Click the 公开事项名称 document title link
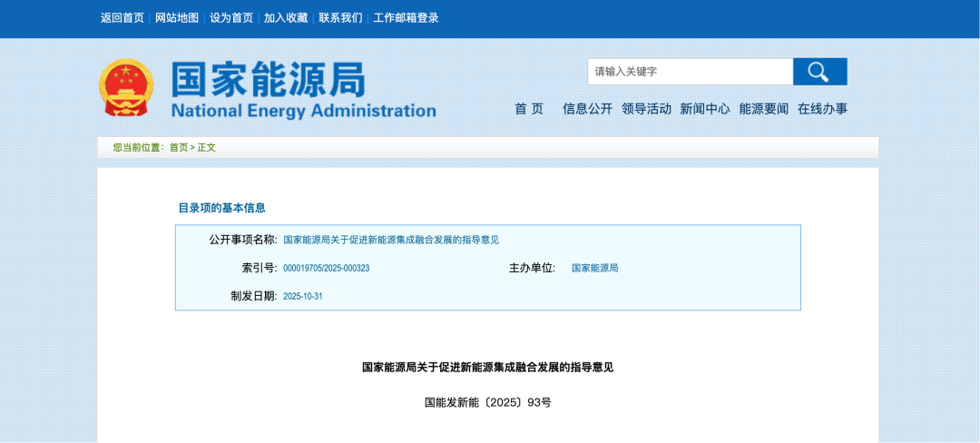980x443 pixels. (x=391, y=240)
